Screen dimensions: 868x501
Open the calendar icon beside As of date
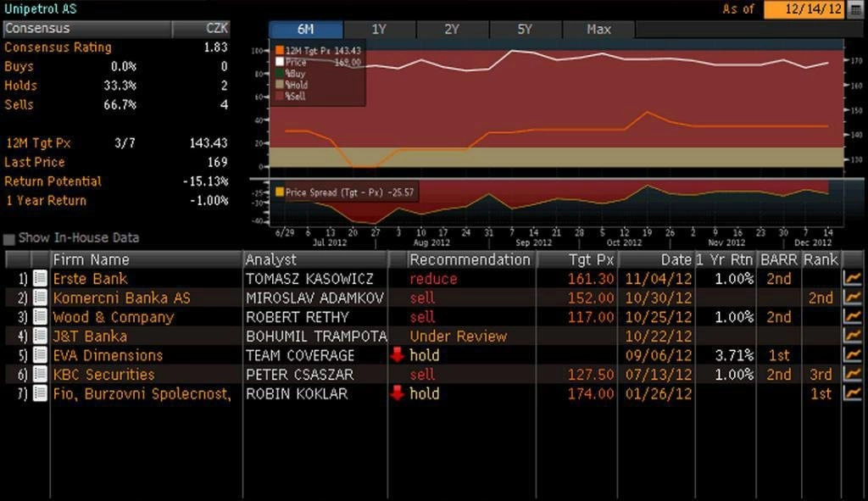click(855, 9)
